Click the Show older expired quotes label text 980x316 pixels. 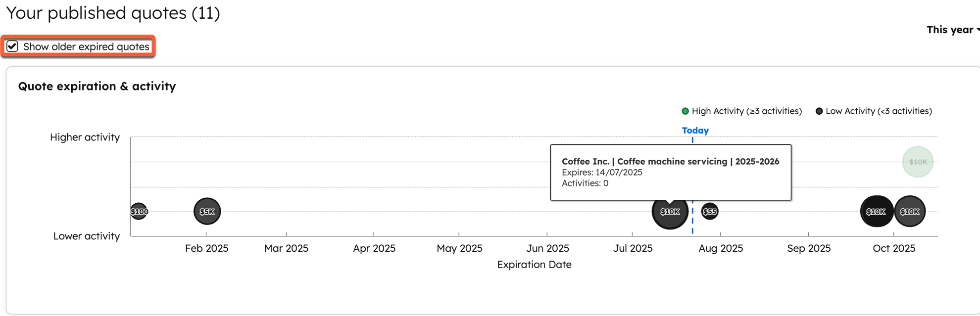click(x=86, y=46)
